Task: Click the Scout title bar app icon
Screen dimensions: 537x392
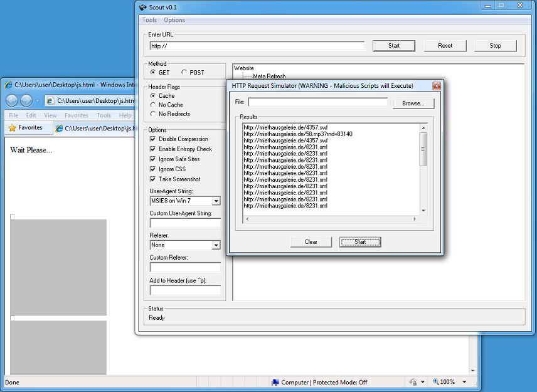Action: [142, 7]
